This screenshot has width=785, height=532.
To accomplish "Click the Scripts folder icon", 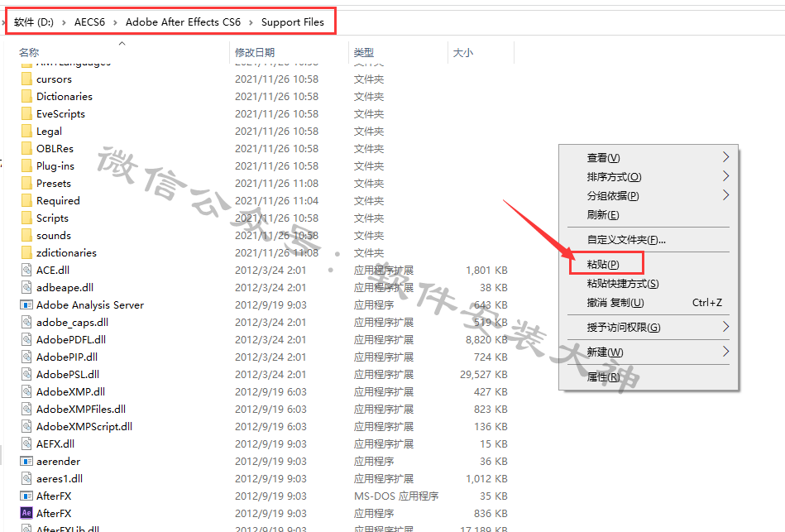I will click(26, 218).
